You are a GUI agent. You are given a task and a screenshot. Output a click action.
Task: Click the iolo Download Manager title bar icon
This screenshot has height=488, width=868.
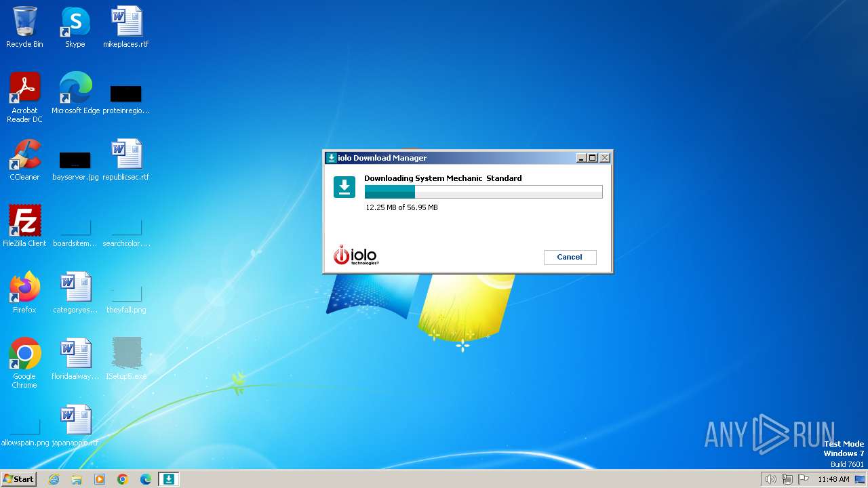coord(332,158)
